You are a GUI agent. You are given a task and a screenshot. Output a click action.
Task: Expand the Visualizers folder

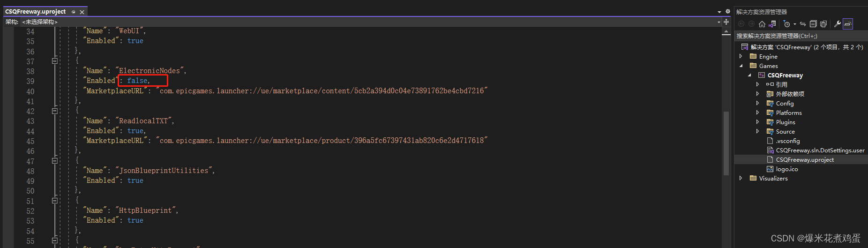point(741,178)
